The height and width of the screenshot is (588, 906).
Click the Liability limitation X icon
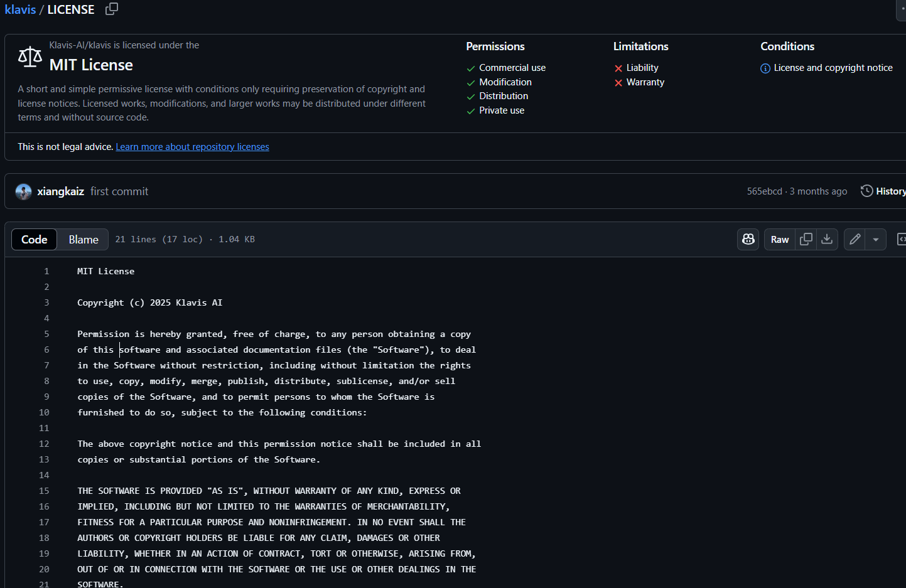tap(618, 68)
